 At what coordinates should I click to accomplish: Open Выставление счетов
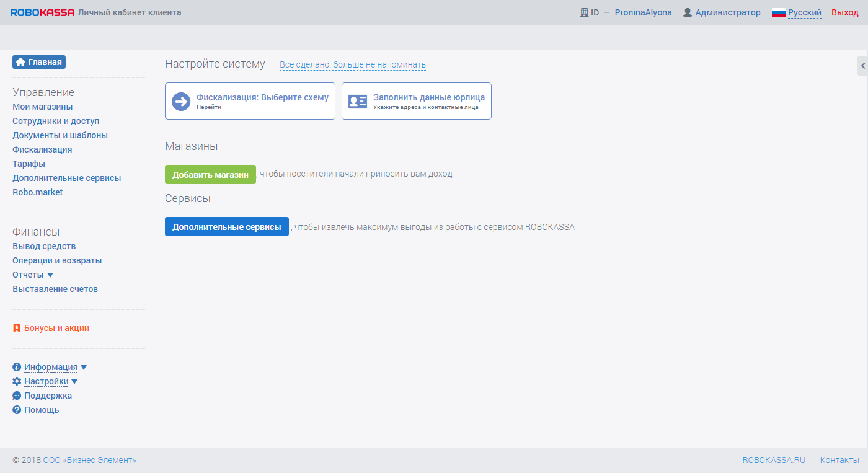[x=55, y=289]
